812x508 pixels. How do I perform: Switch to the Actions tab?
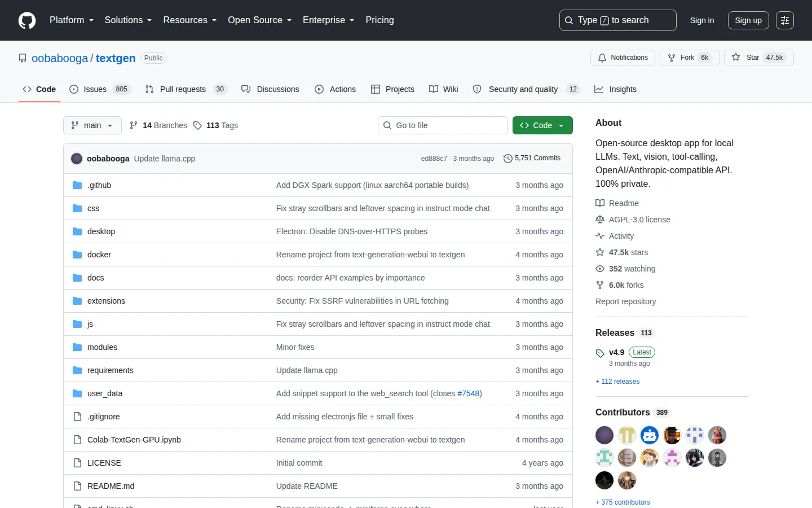click(x=336, y=89)
